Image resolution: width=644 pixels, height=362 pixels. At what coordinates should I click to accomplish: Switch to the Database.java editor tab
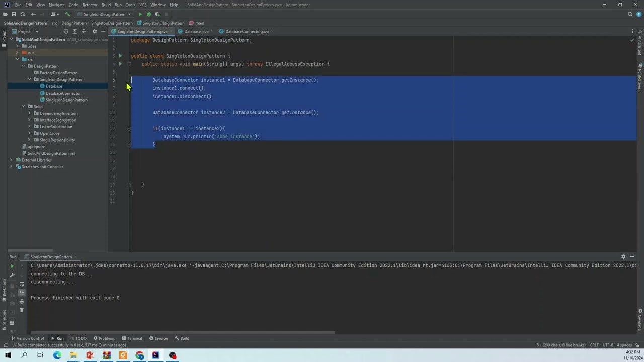(196, 31)
